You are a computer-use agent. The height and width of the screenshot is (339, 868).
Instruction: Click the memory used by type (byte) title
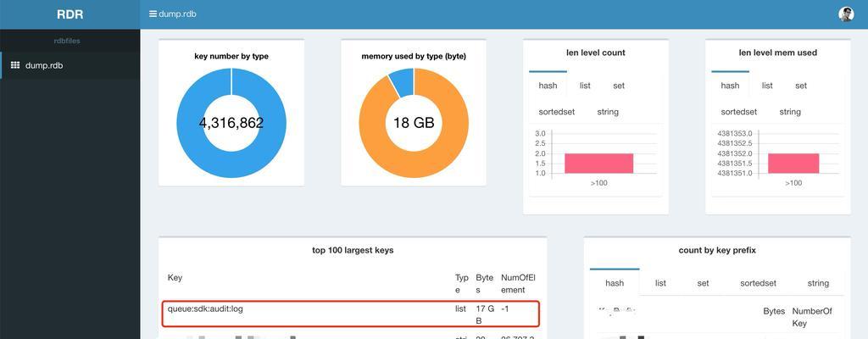point(414,56)
